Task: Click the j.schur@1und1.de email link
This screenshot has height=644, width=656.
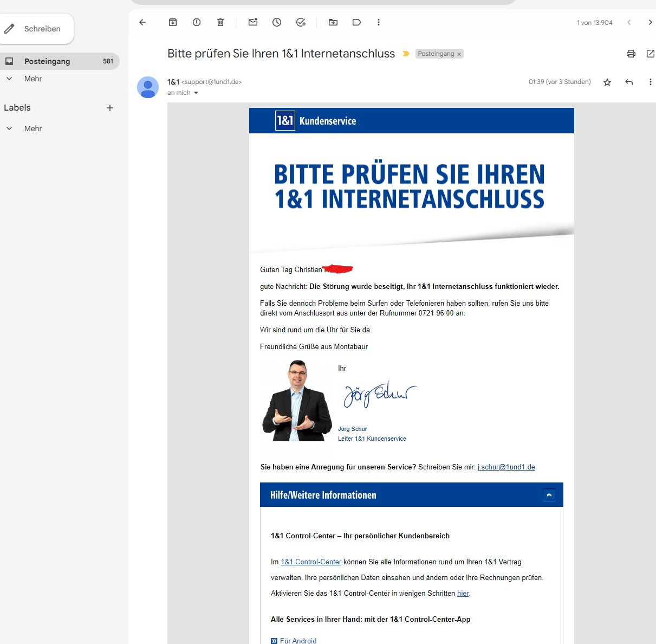Action: point(506,467)
